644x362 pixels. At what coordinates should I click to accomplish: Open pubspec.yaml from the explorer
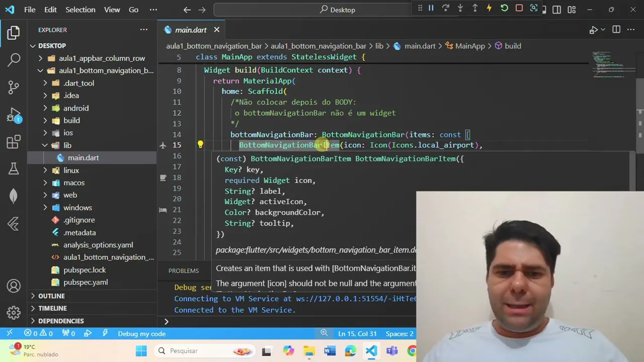click(x=92, y=282)
